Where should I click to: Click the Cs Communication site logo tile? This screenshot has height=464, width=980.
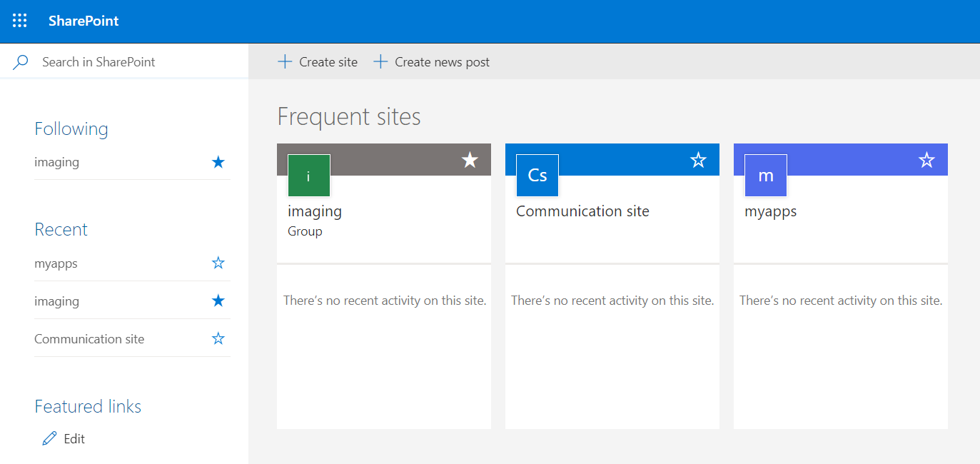(x=537, y=176)
